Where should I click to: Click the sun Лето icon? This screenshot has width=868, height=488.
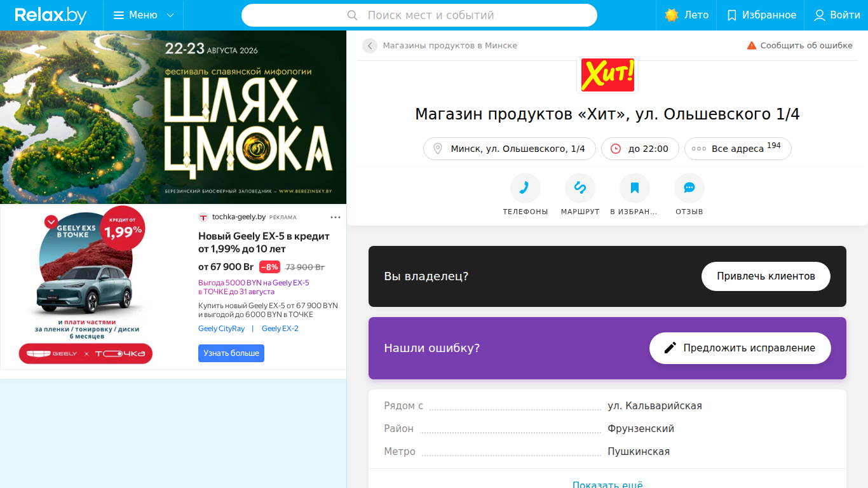[672, 15]
